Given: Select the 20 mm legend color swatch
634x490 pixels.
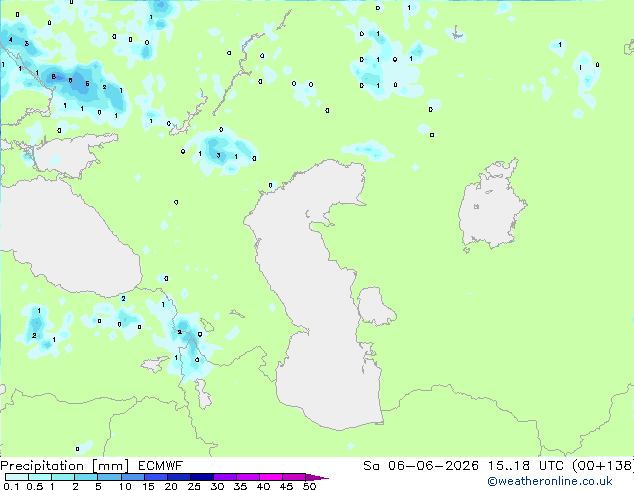Looking at the screenshot, I should (x=178, y=477).
